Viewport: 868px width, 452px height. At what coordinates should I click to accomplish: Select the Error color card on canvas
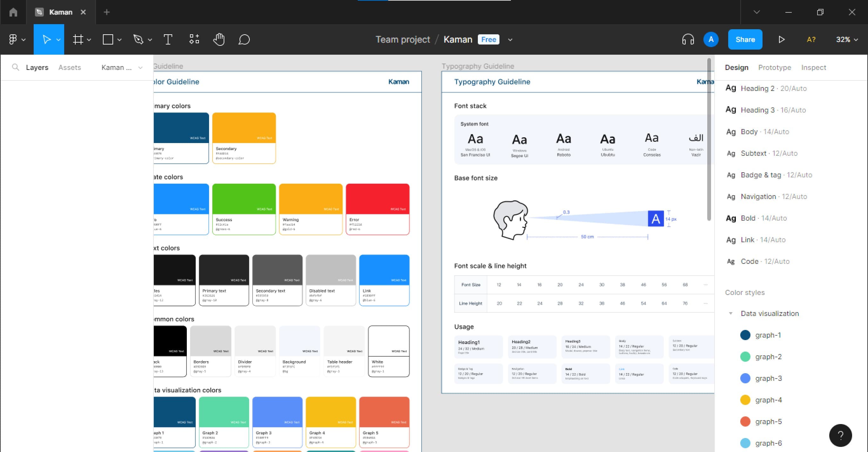[x=377, y=209]
